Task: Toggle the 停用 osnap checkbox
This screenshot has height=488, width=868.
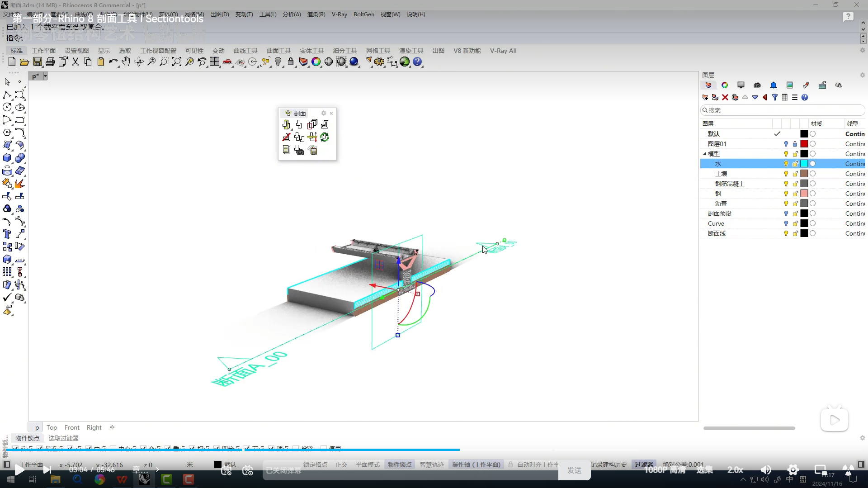Action: pyautogui.click(x=324, y=448)
